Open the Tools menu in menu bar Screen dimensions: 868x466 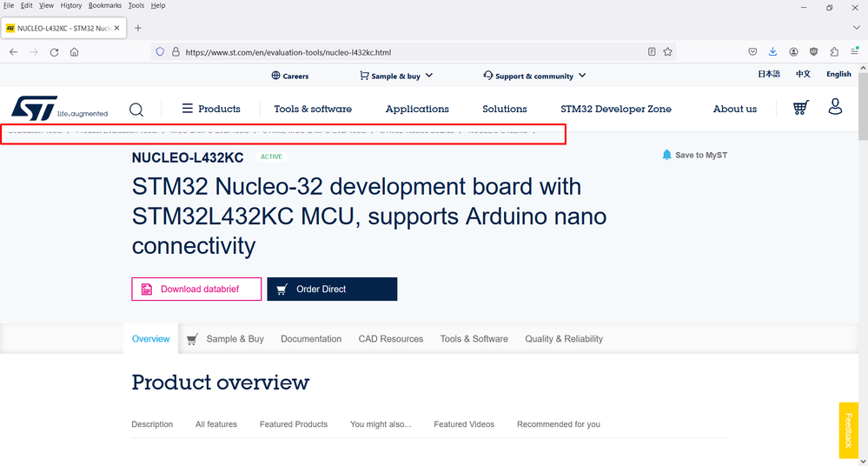pos(136,5)
